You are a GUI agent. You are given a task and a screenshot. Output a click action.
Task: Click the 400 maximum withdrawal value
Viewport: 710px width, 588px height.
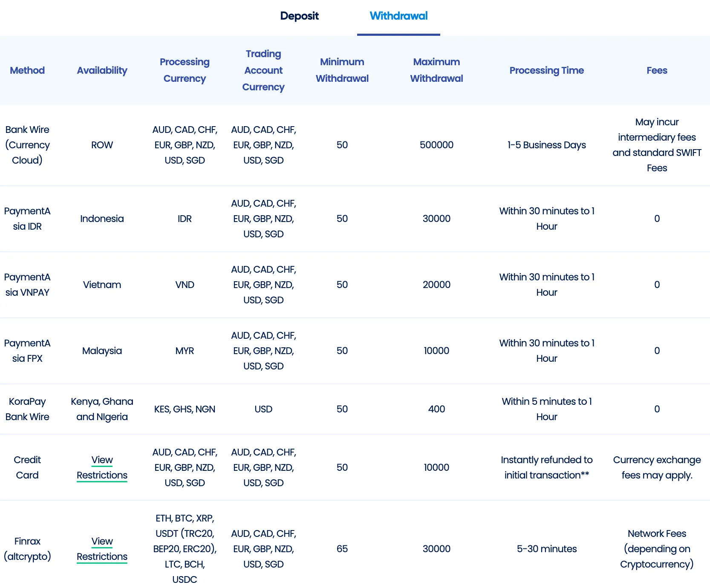tap(436, 409)
